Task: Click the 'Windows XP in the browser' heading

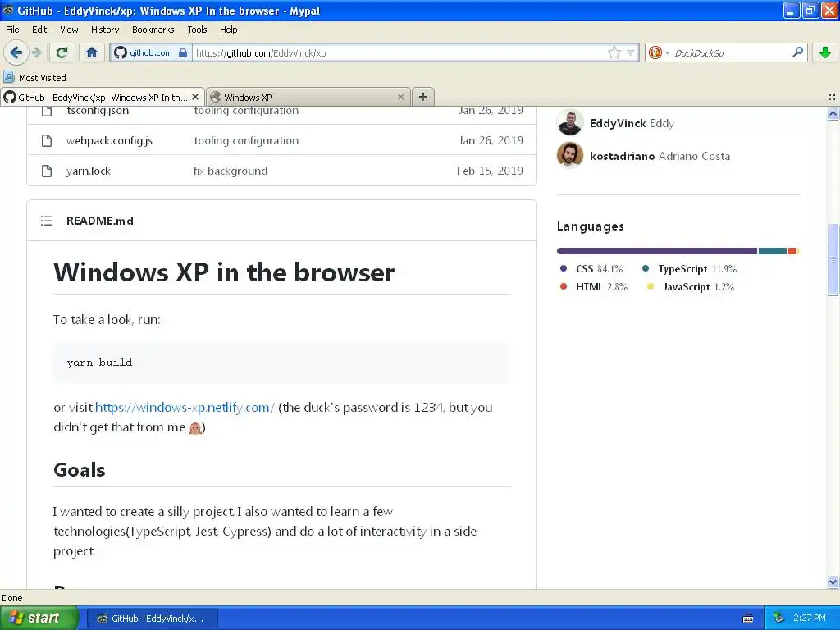Action: 224,272
